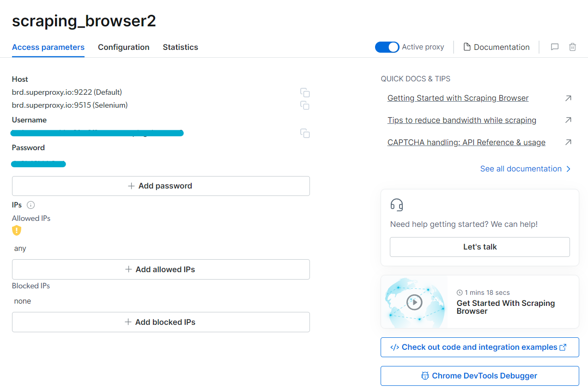
Task: Open CAPTCHA handling external link arrow
Action: [568, 142]
